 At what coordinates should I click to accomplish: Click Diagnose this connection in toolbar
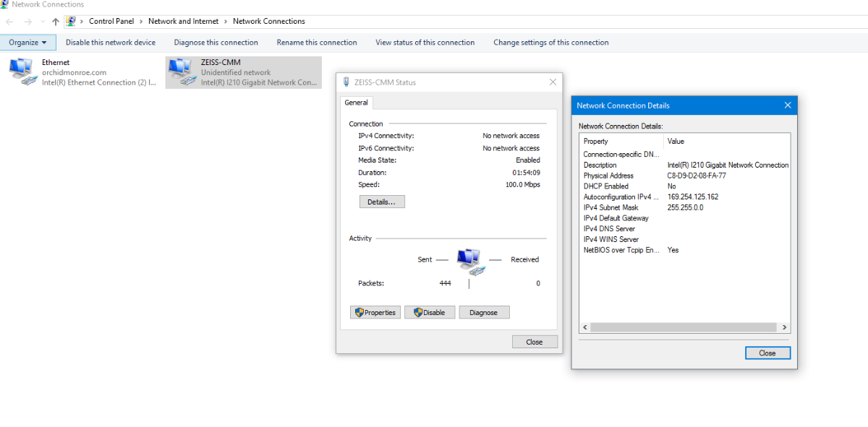coord(216,43)
